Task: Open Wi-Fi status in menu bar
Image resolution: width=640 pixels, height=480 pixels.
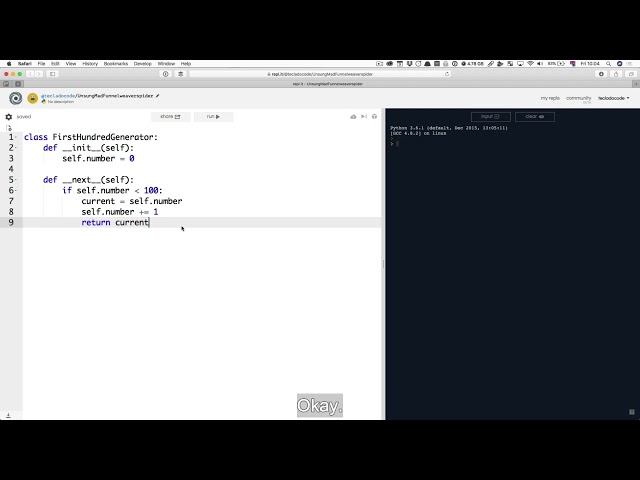Action: pos(530,64)
